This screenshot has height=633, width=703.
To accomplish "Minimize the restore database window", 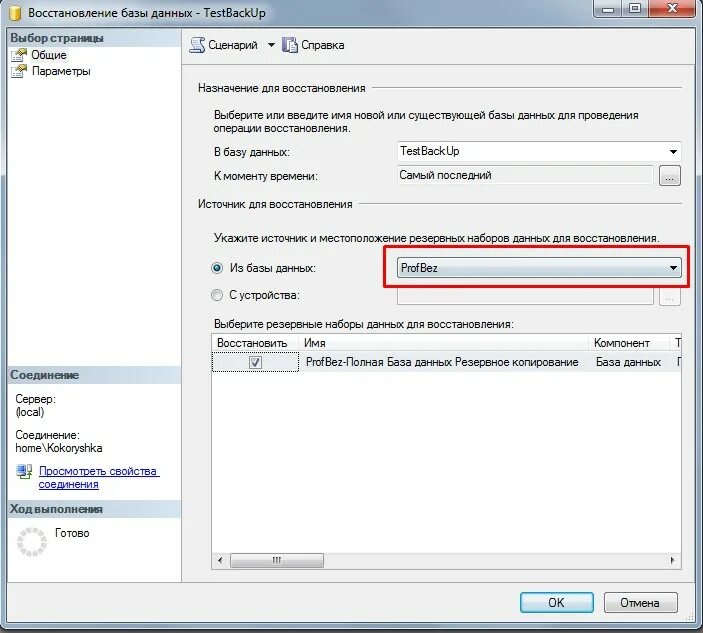I will (x=608, y=9).
